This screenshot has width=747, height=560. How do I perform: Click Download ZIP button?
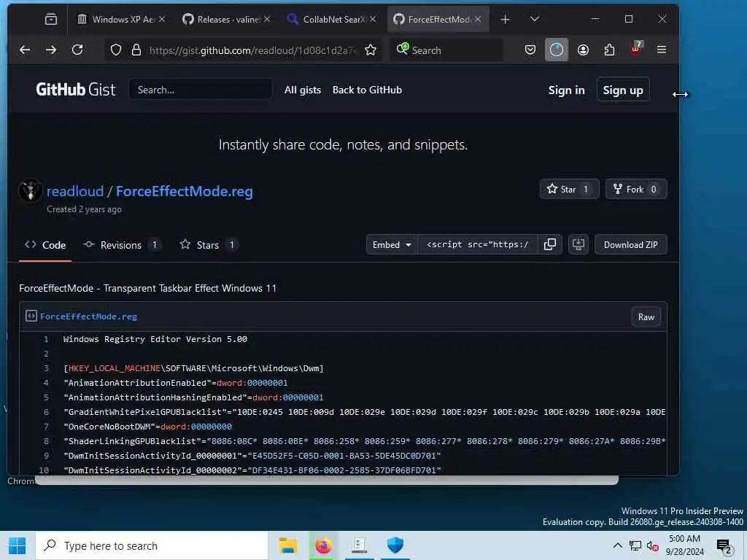pyautogui.click(x=630, y=244)
